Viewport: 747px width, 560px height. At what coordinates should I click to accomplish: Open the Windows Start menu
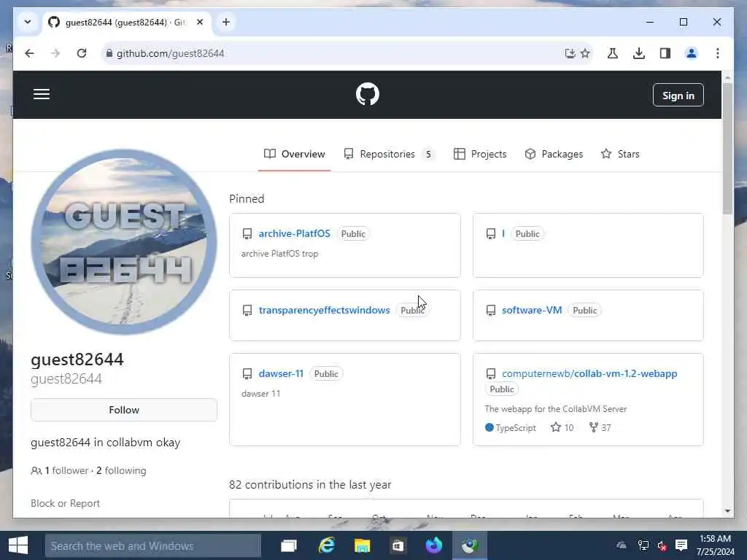(x=18, y=545)
